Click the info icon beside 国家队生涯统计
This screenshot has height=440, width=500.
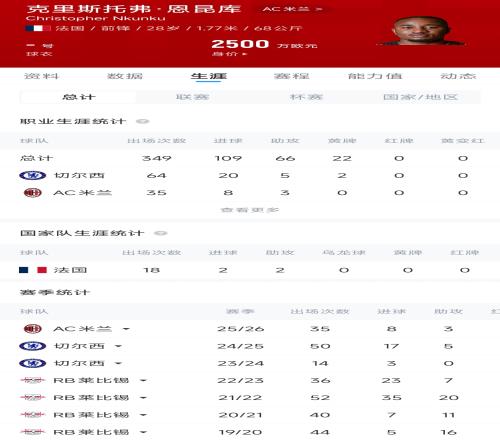coord(161,233)
